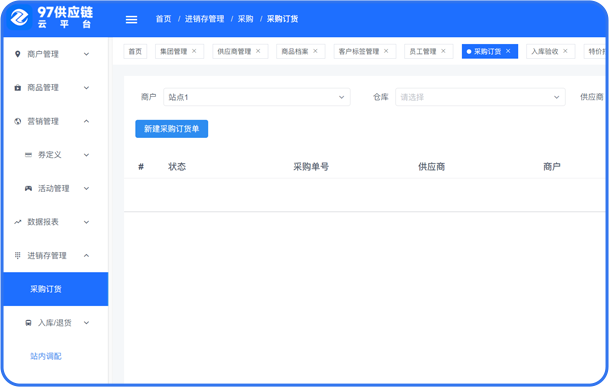The height and width of the screenshot is (387, 609).
Task: Close the active 采购订货 tab
Action: (508, 51)
